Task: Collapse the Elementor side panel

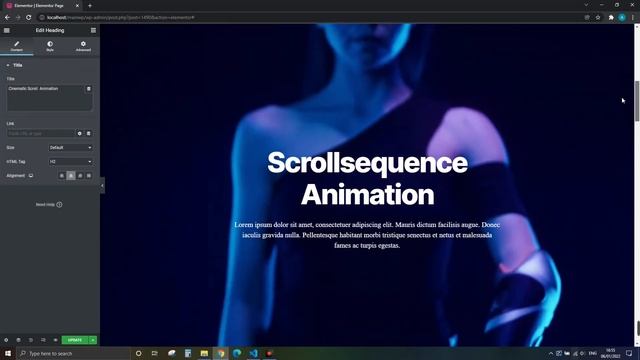Action: [102, 186]
